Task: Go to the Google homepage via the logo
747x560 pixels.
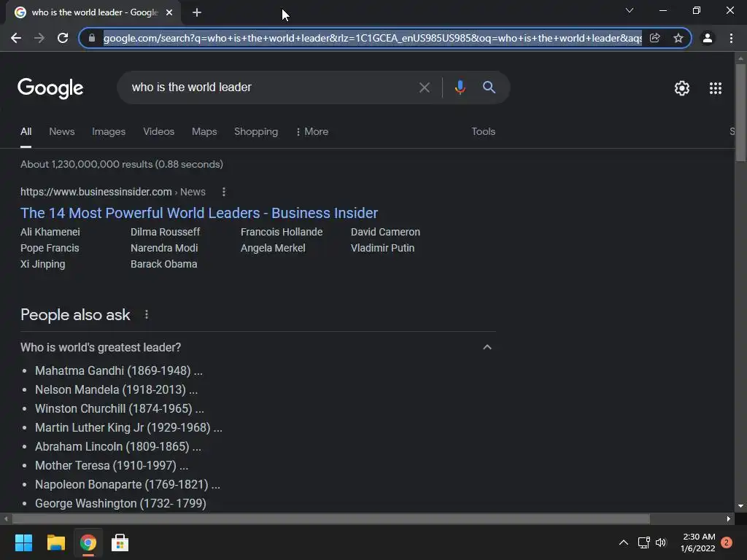Action: (50, 88)
